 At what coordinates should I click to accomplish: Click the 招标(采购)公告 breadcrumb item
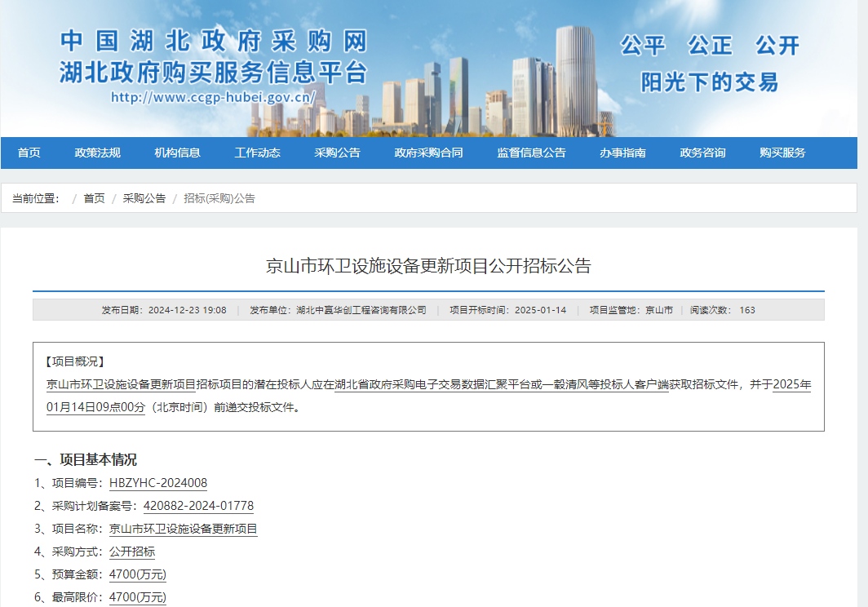pos(219,198)
